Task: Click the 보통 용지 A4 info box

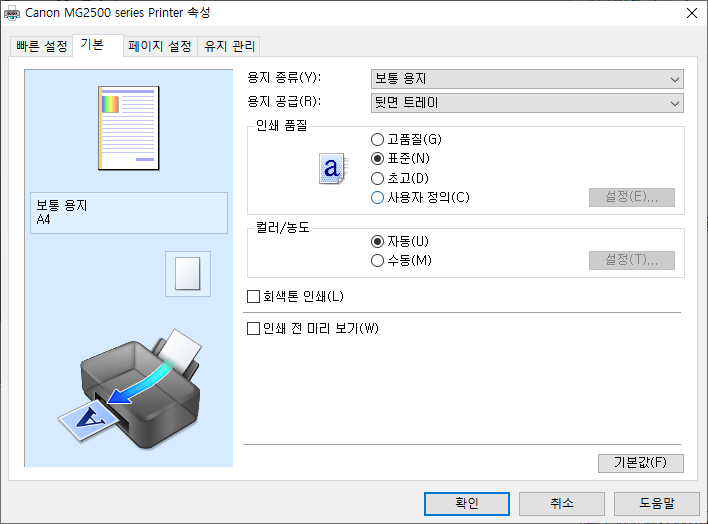Action: [x=129, y=213]
